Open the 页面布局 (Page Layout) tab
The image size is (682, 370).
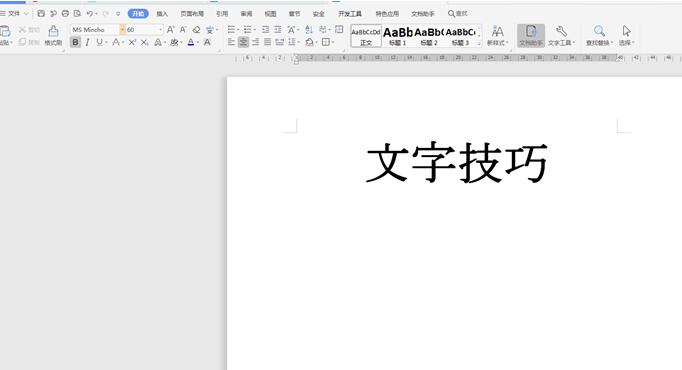coord(192,13)
